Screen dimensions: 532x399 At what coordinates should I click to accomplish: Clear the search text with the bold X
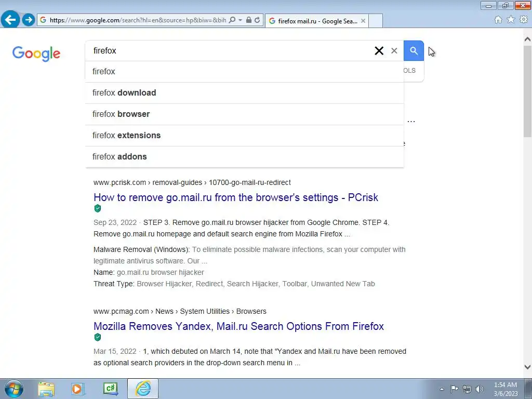(x=379, y=50)
